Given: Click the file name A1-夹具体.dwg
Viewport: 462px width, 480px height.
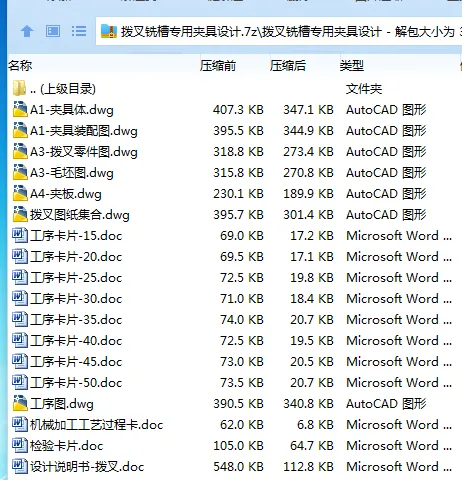Looking at the screenshot, I should pyautogui.click(x=72, y=110).
